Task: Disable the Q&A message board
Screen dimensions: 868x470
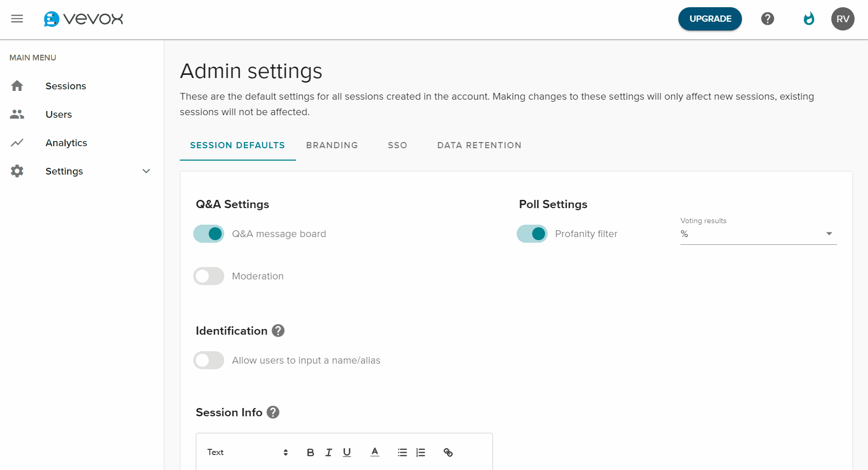Action: pos(208,233)
